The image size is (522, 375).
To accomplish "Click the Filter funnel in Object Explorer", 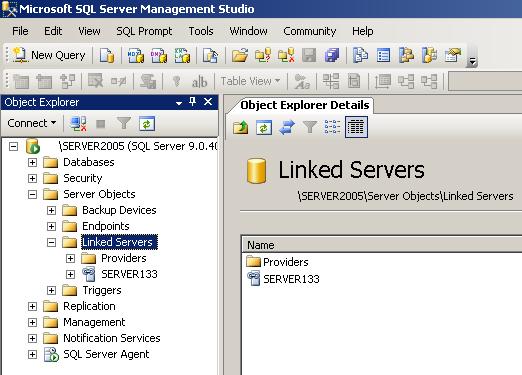I will point(124,124).
